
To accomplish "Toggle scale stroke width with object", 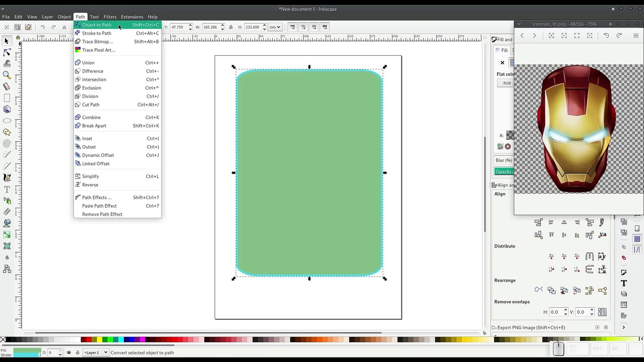I will 292,27.
